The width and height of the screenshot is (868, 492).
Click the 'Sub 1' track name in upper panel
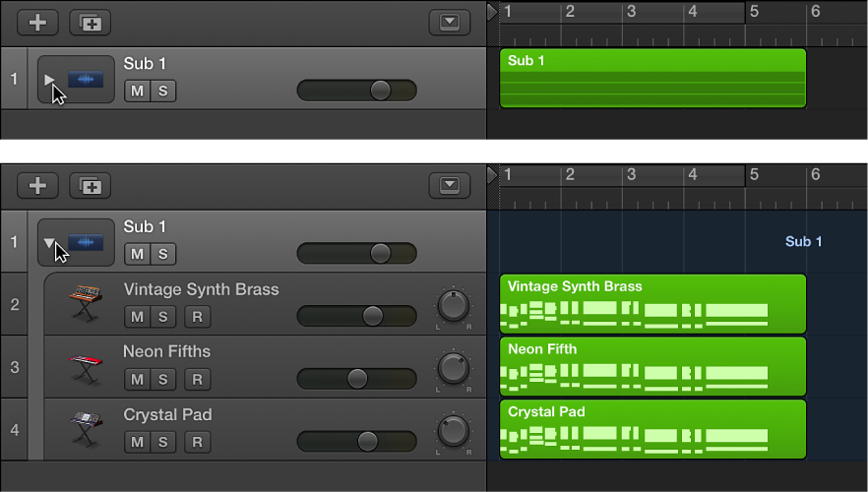pyautogui.click(x=145, y=64)
